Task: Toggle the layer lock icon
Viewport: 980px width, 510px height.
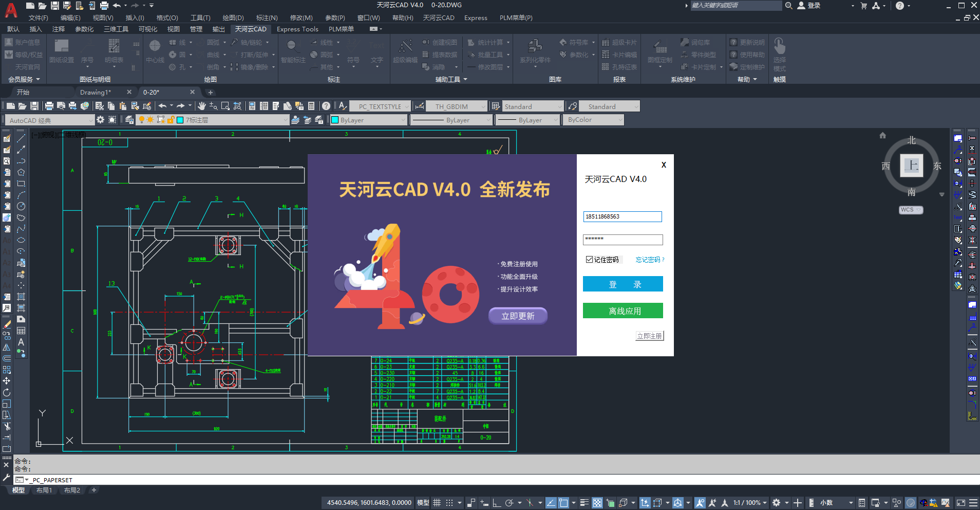Action: (x=171, y=120)
